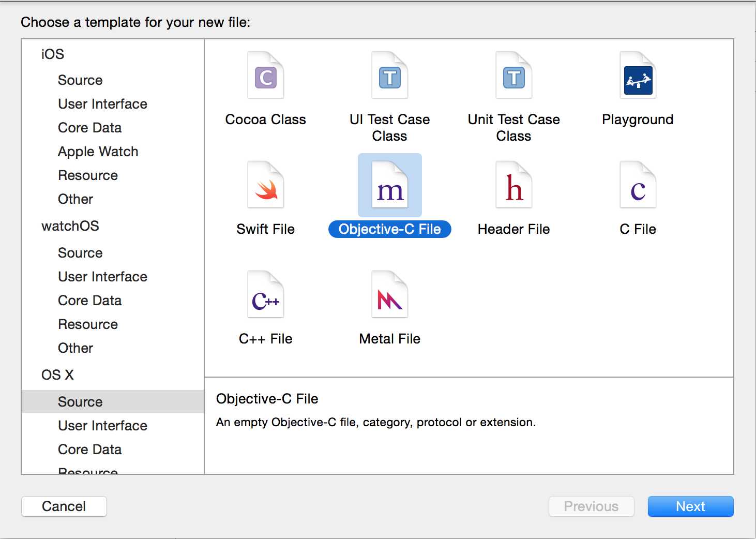Select the Cocoa Class template icon
The image size is (756, 539).
point(266,75)
